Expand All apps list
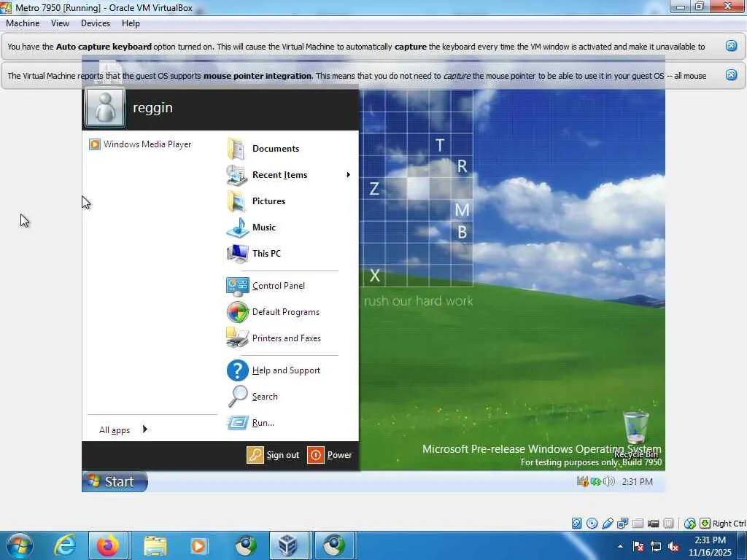The image size is (747, 560). click(x=123, y=430)
